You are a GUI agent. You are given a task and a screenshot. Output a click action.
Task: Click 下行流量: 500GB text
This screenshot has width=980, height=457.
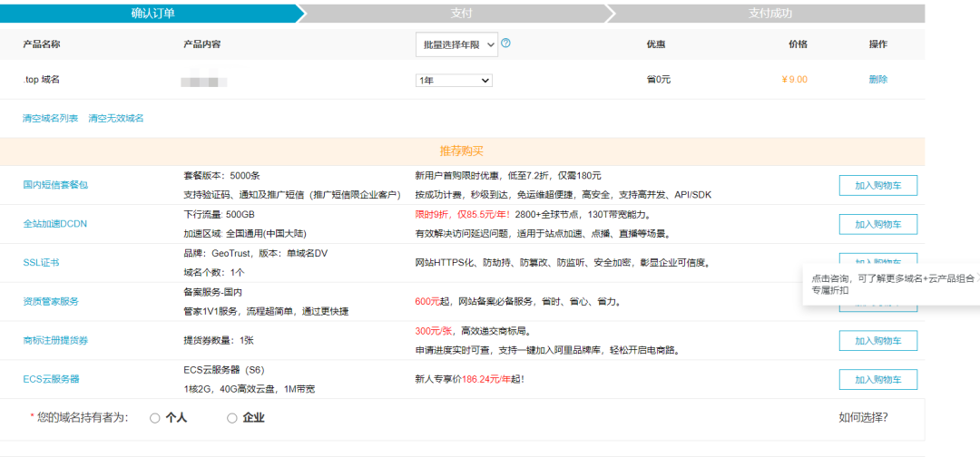(219, 214)
